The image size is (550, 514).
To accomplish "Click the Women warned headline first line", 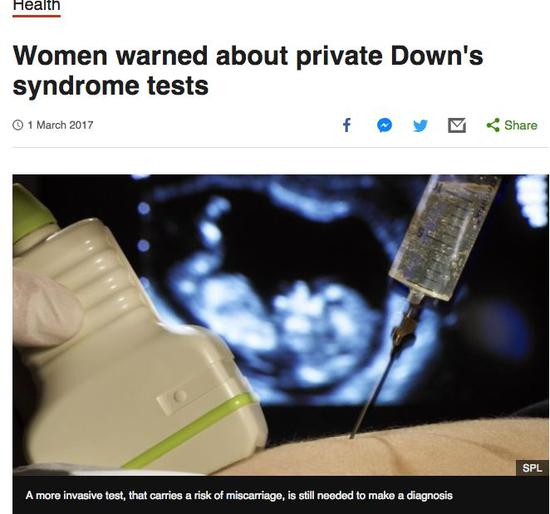I will pyautogui.click(x=248, y=55).
